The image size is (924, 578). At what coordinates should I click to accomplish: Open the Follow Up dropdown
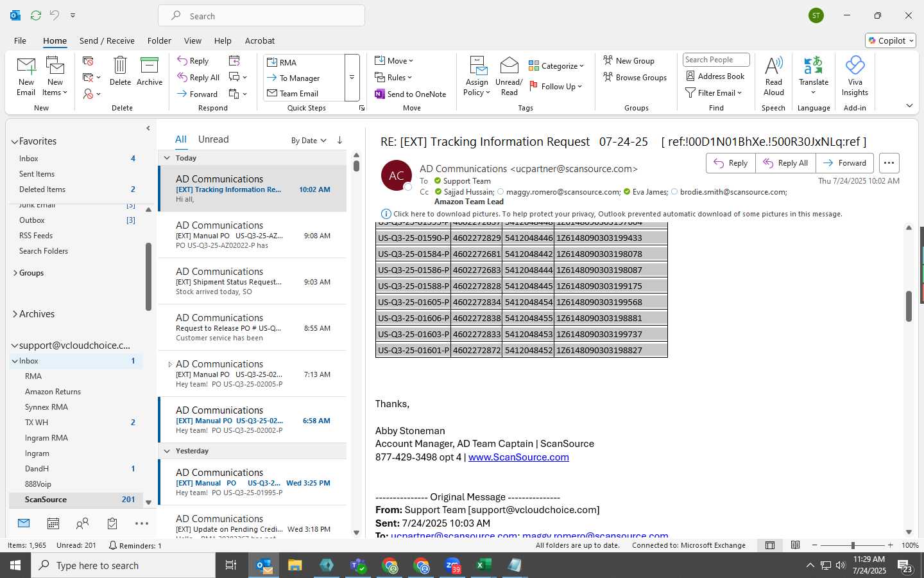pyautogui.click(x=555, y=86)
